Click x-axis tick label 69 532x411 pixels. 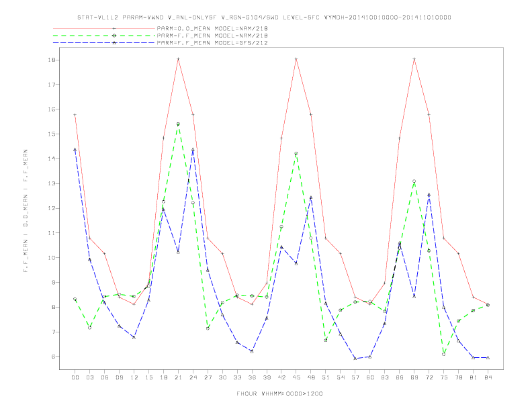[414, 377]
